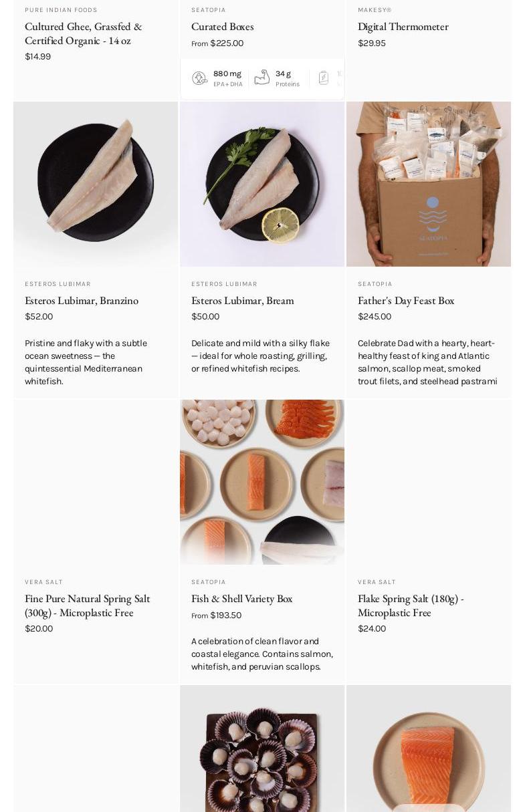Image resolution: width=525 pixels, height=812 pixels.
Task: Open Fish & Shell Variety Box title
Action: pyautogui.click(x=242, y=598)
